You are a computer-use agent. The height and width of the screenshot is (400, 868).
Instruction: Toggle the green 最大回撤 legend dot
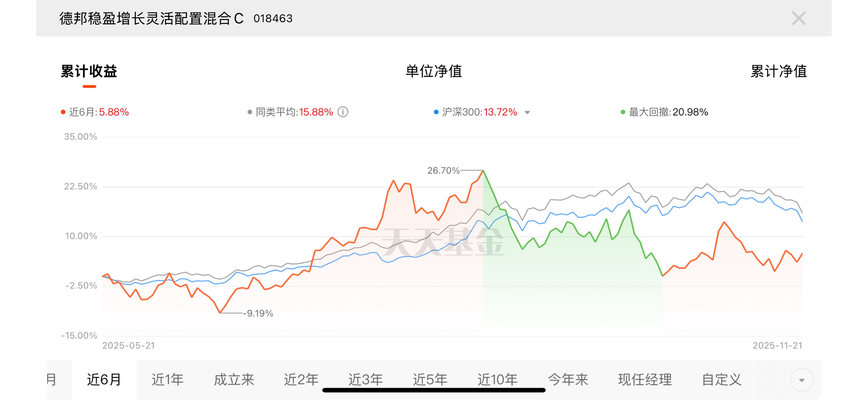pos(623,112)
